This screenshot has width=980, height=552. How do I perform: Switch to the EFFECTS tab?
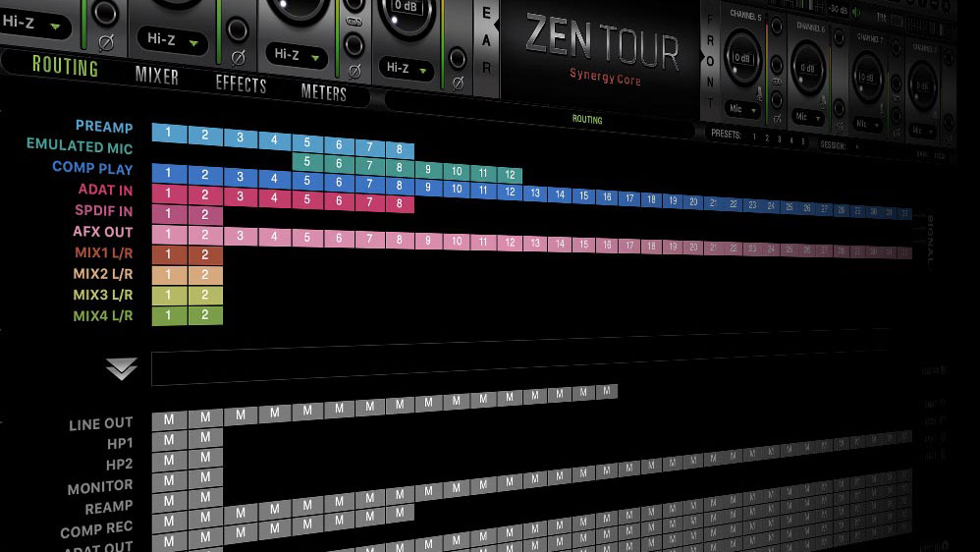[x=241, y=83]
